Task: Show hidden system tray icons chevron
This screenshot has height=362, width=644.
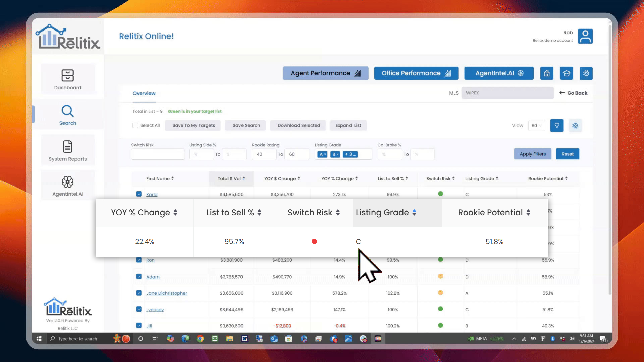Action: [514, 339]
